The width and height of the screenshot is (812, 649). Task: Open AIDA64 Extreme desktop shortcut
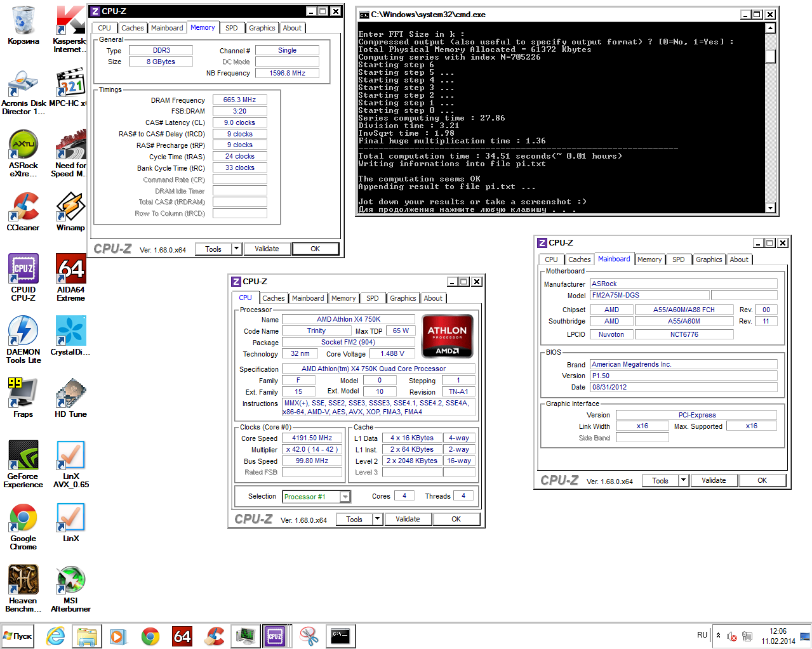[70, 277]
